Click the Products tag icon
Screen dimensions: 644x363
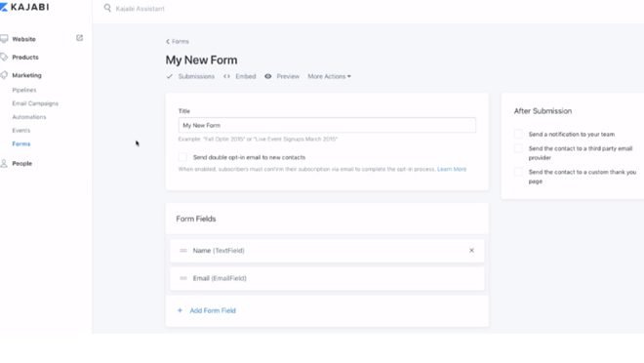(x=4, y=57)
